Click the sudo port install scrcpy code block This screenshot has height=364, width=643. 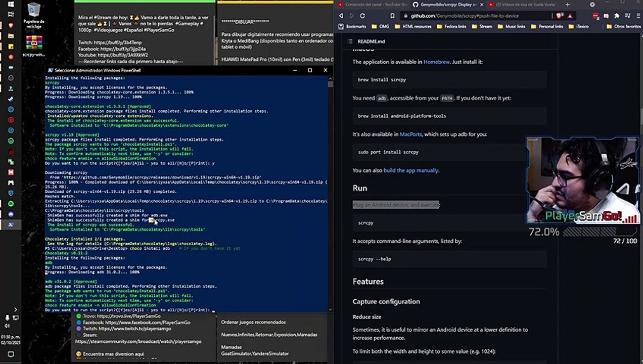point(449,152)
